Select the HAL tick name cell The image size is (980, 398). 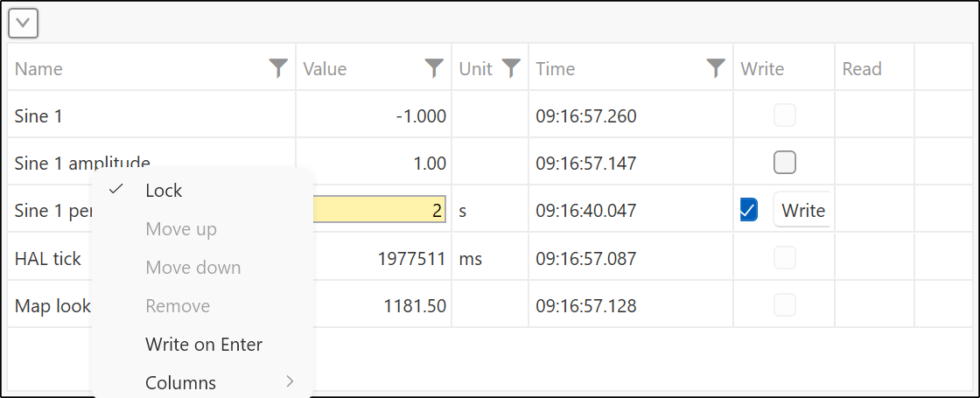click(x=52, y=257)
